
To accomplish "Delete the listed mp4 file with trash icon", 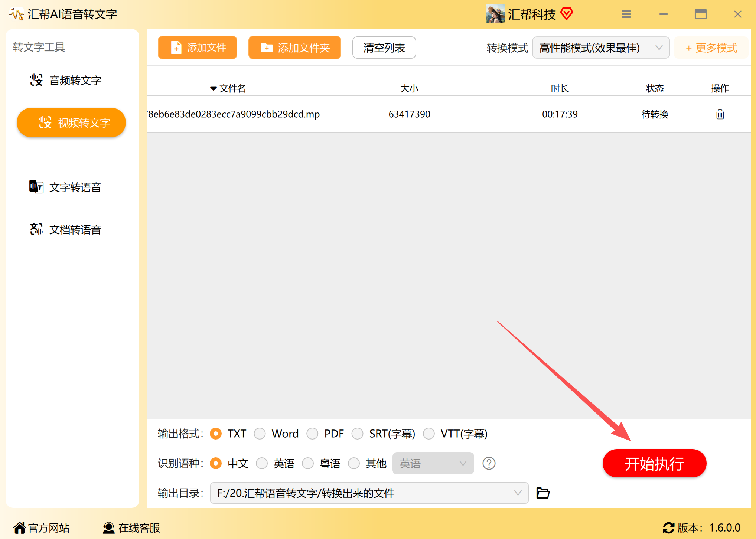I will (720, 114).
